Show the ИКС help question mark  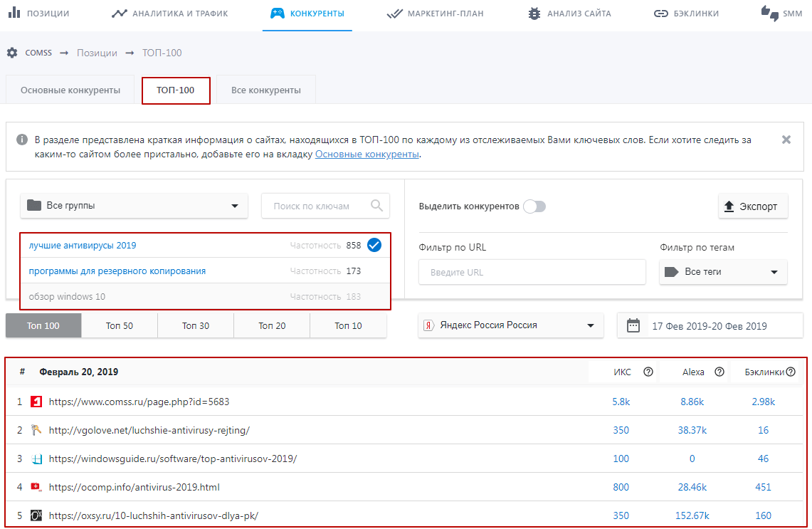pos(648,372)
